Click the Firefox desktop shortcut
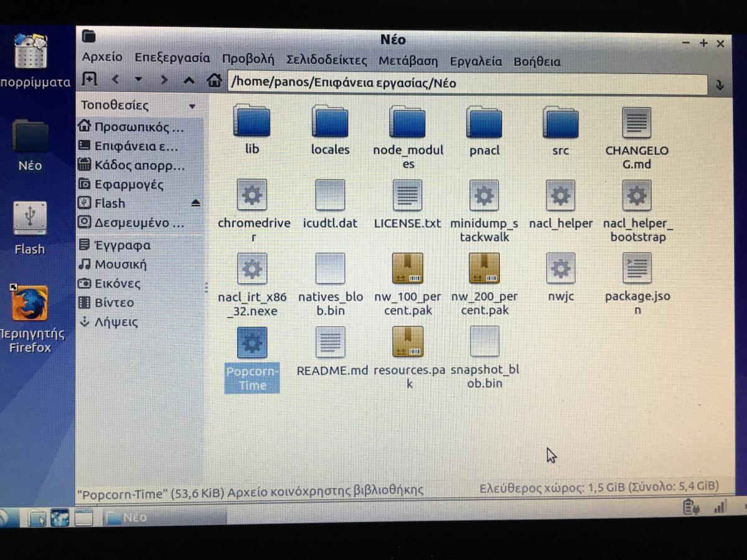This screenshot has width=747, height=560. [x=29, y=304]
